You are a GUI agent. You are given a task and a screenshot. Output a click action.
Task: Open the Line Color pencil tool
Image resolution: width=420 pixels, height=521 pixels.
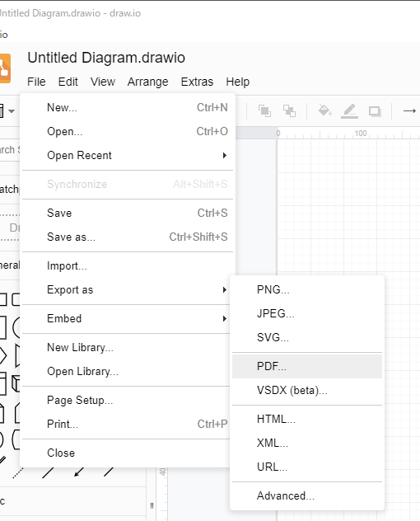(x=350, y=111)
